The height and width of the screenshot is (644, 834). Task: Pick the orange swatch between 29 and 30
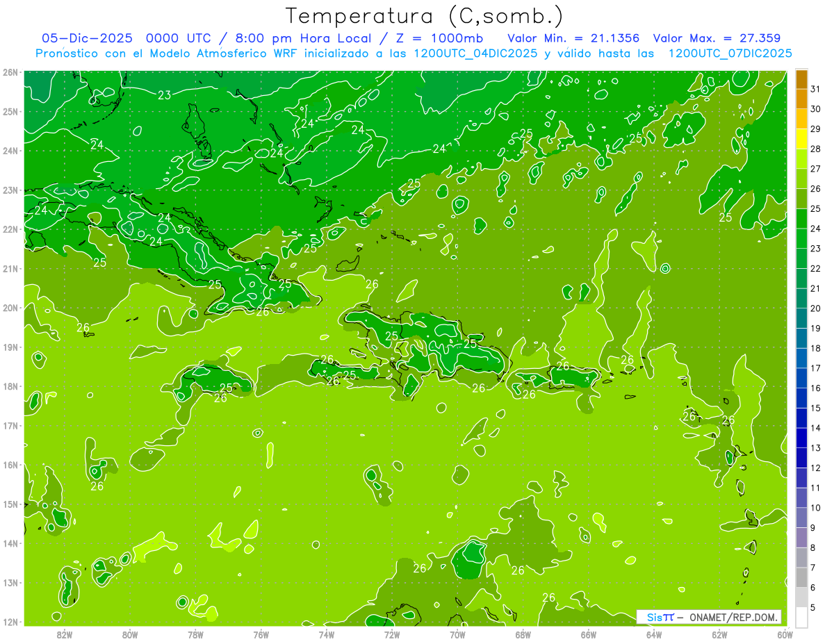801,119
